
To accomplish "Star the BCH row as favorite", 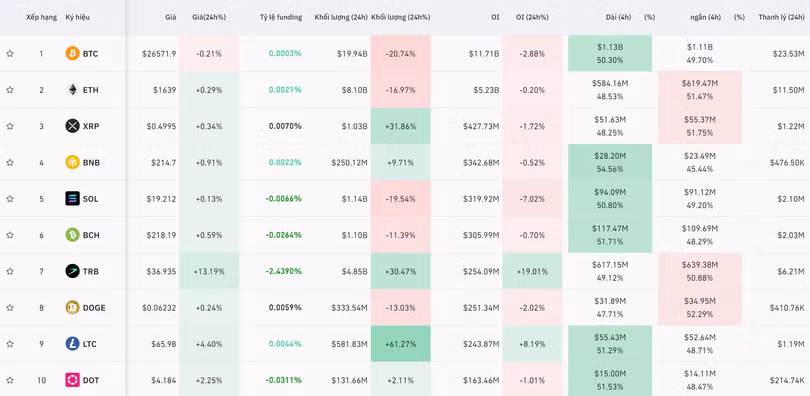I will 10,235.
